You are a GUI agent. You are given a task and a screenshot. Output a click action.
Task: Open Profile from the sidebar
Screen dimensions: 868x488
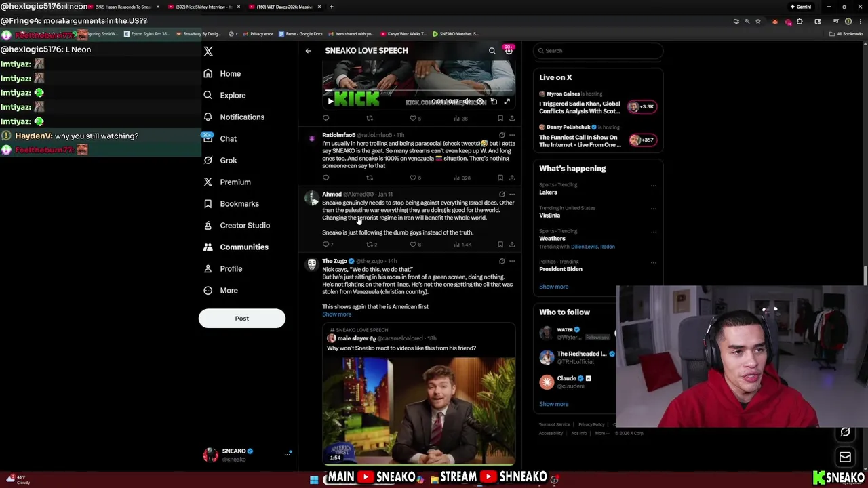(222, 268)
